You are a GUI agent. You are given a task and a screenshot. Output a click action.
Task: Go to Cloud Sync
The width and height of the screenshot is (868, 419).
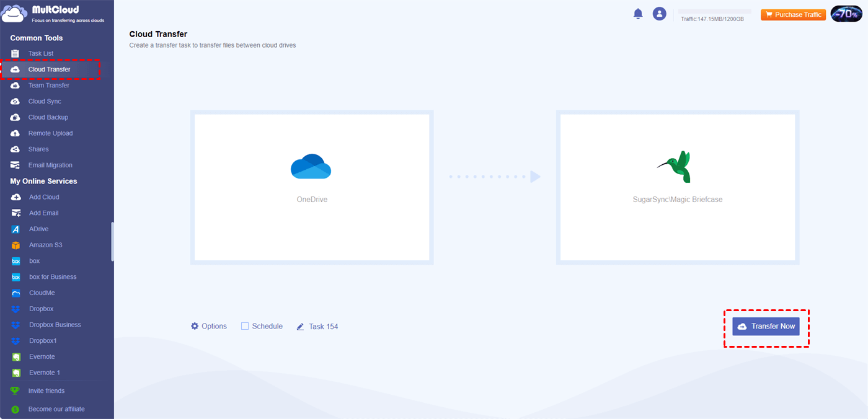coord(45,102)
